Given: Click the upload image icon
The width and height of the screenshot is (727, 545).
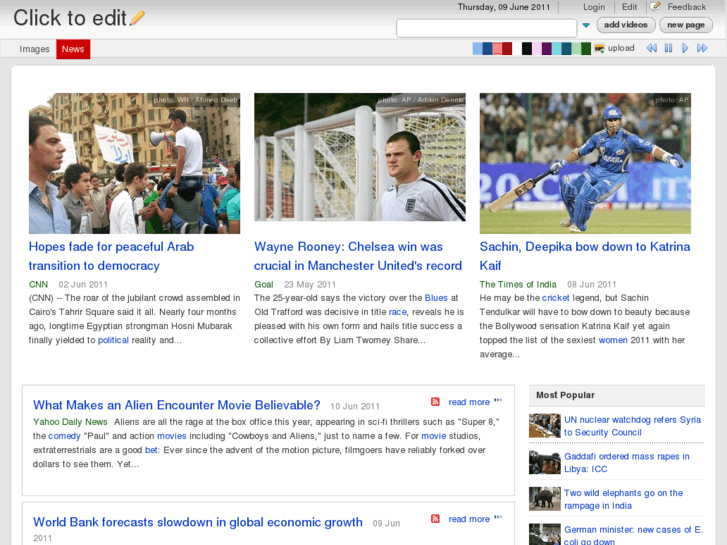Looking at the screenshot, I should (599, 48).
